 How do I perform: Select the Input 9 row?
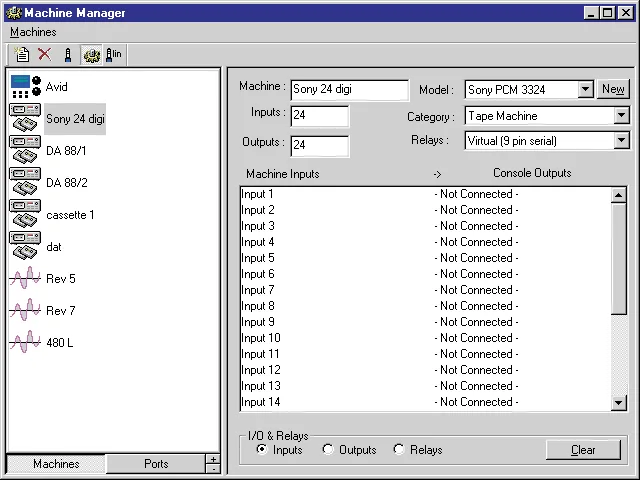(x=425, y=322)
